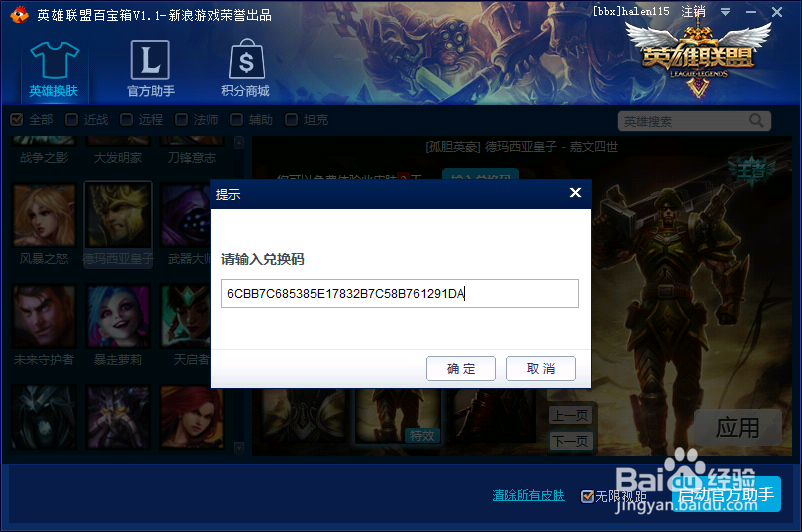The image size is (802, 532).
Task: Click the 大发明家 hero label
Action: pyautogui.click(x=118, y=158)
